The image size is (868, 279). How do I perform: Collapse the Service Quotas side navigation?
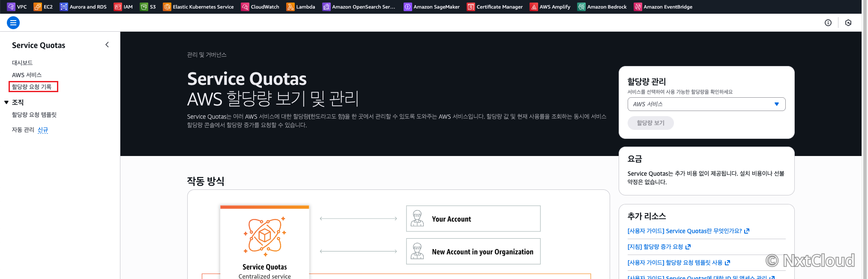pyautogui.click(x=107, y=45)
